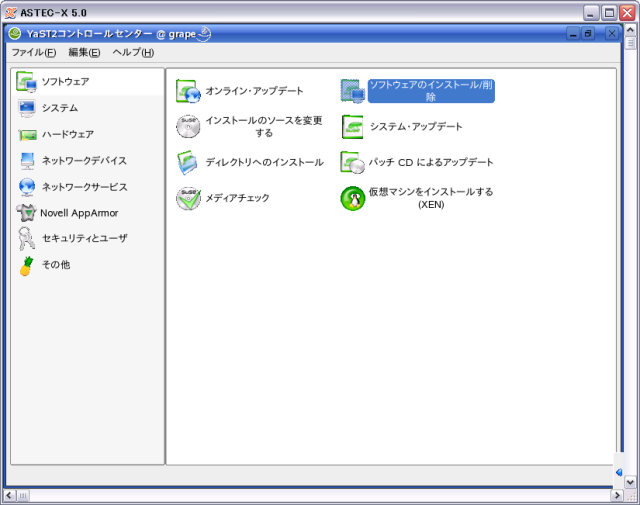Click the パッチ CD によるアップデート icon
640x505 pixels.
[x=353, y=162]
